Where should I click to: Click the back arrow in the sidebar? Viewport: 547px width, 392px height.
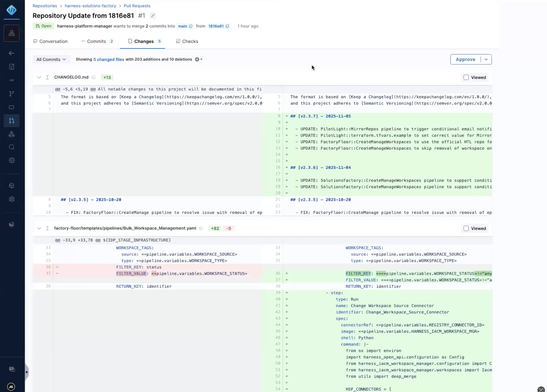[12, 53]
